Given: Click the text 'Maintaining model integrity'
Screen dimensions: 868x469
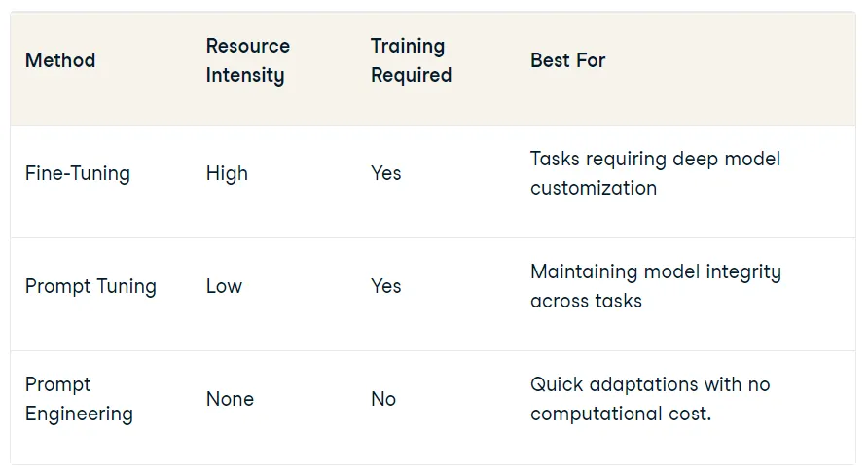Looking at the screenshot, I should click(655, 271).
